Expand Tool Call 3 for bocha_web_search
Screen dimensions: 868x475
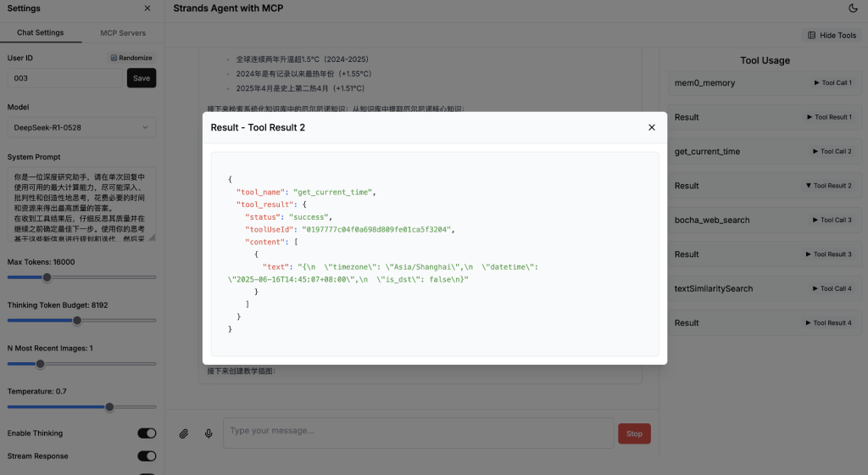[x=832, y=221]
